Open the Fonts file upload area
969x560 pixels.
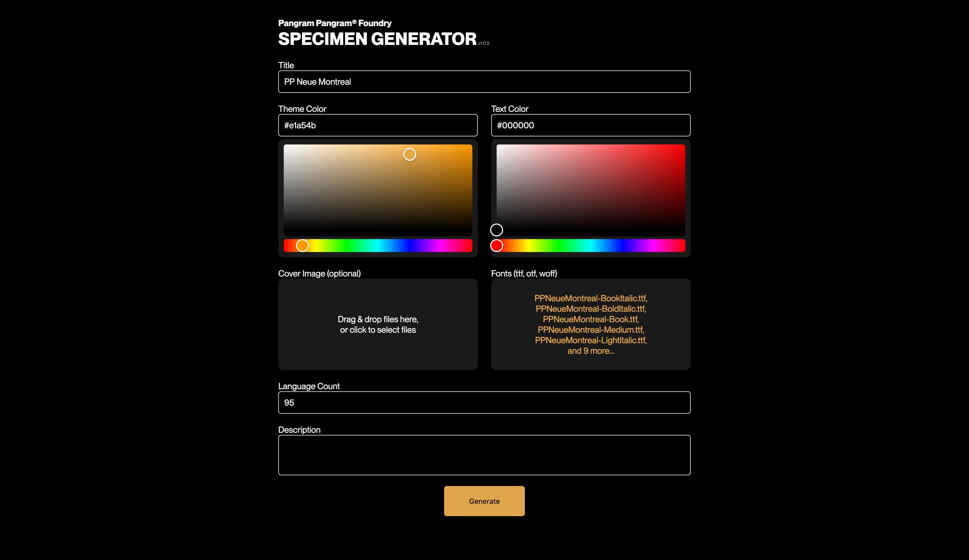(590, 324)
